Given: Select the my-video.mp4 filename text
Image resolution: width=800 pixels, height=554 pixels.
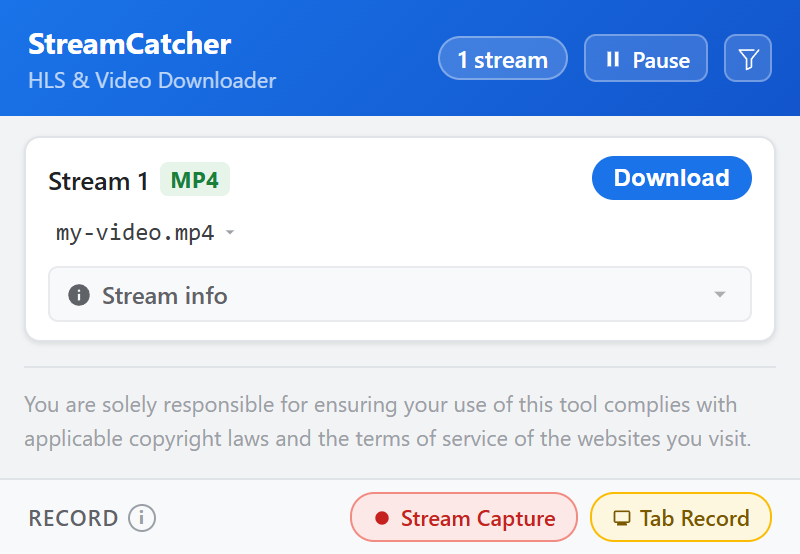Looking at the screenshot, I should [135, 233].
